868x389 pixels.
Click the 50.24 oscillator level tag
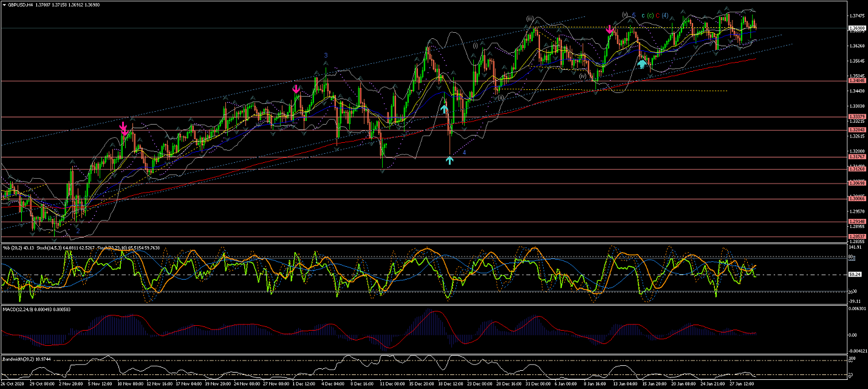point(855,275)
